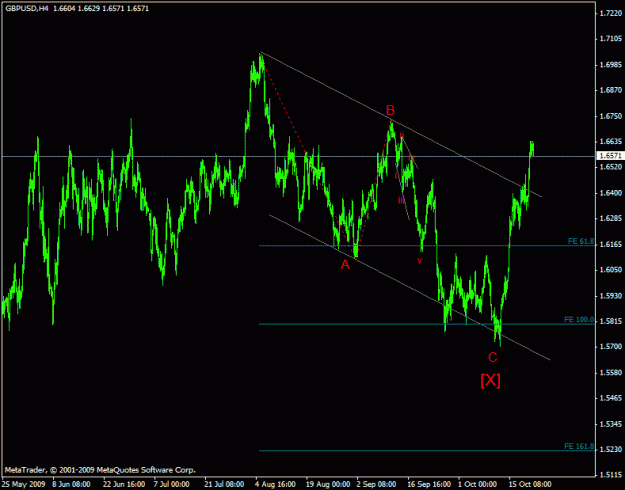The image size is (625, 490).
Task: Select the red wave label B
Action: [x=390, y=110]
